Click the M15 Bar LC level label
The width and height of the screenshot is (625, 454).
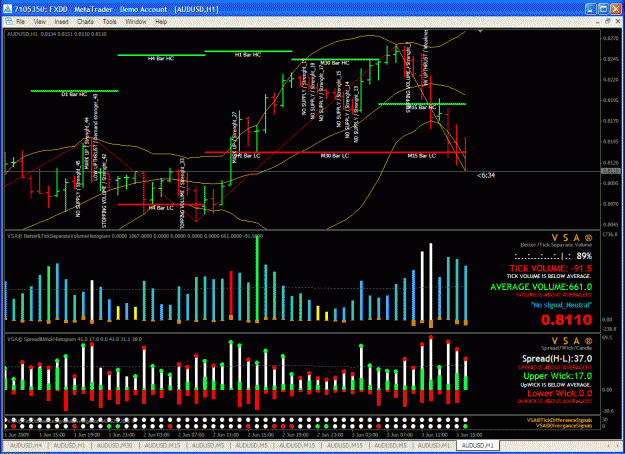point(422,156)
